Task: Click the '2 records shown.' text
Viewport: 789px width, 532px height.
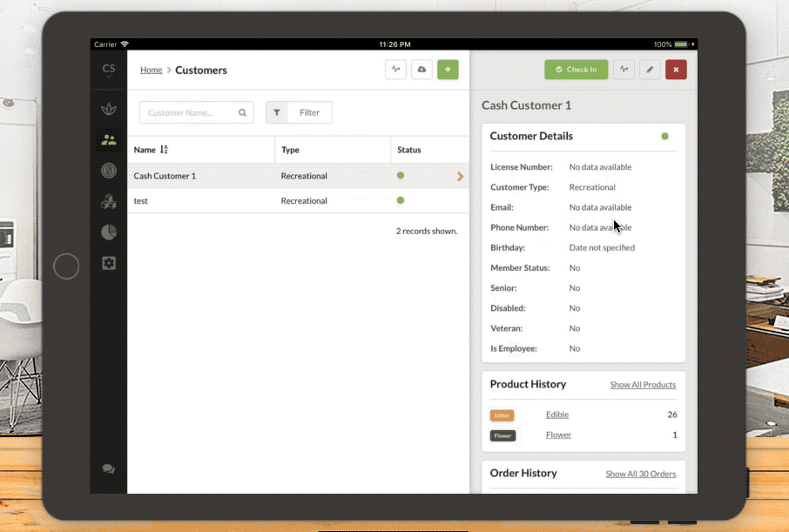Action: point(427,231)
